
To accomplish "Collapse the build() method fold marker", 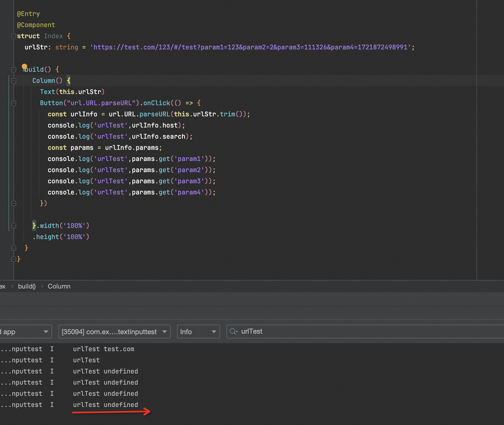I will click(x=14, y=70).
